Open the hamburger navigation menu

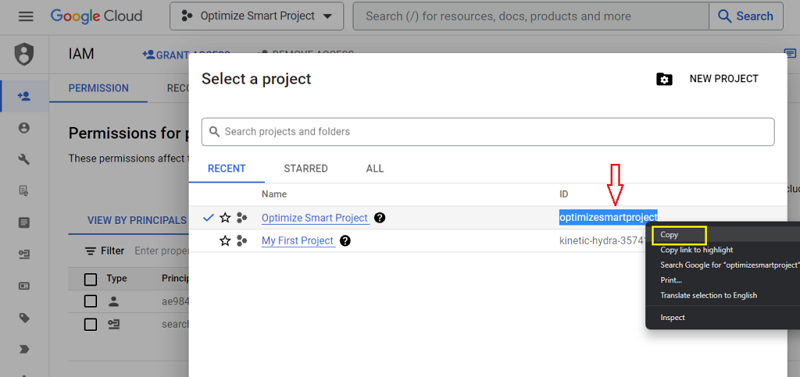pyautogui.click(x=26, y=16)
